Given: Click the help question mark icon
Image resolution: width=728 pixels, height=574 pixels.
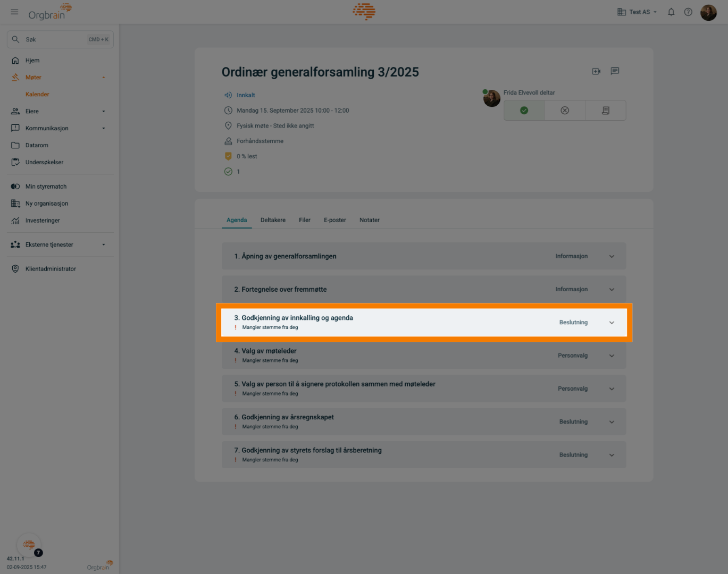Looking at the screenshot, I should tap(688, 12).
